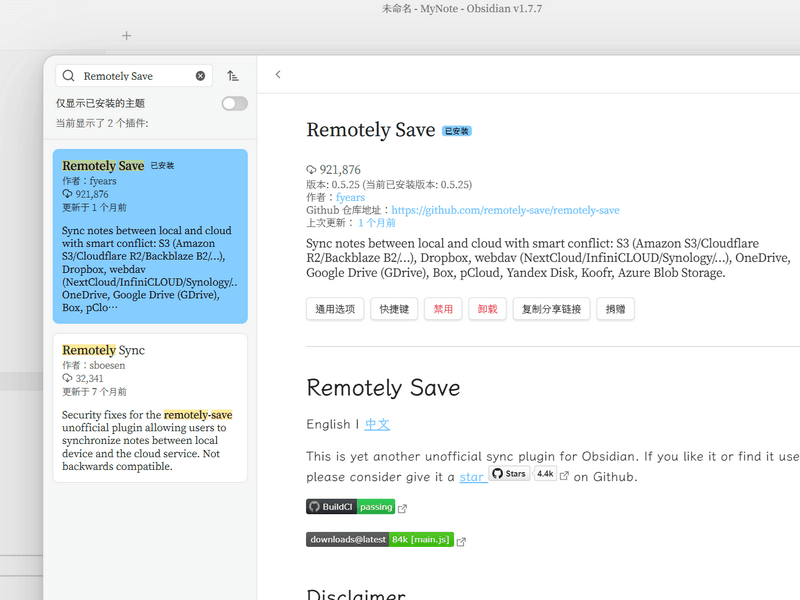The image size is (800, 600).
Task: Click author text sboesen in the list
Action: (107, 365)
